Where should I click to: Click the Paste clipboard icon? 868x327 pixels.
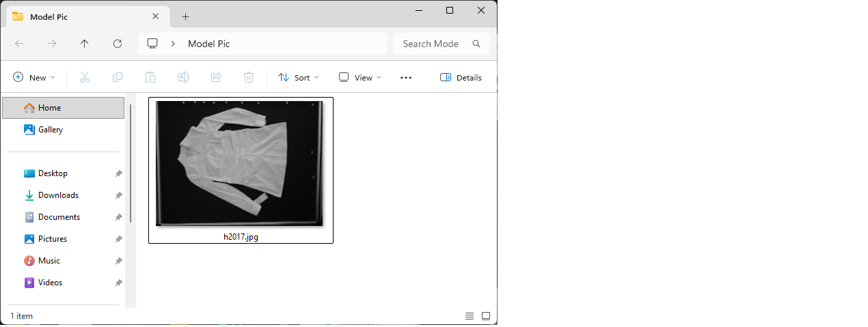tap(150, 78)
